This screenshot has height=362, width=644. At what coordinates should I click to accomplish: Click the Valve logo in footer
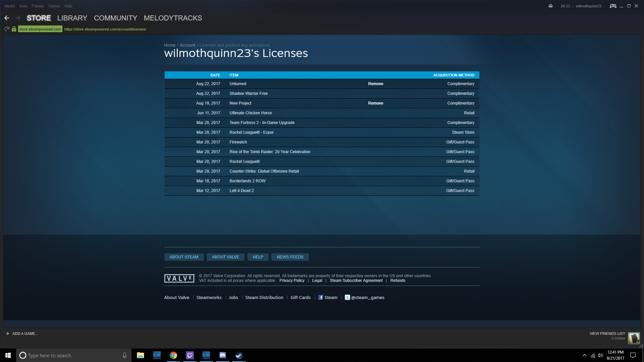click(179, 278)
